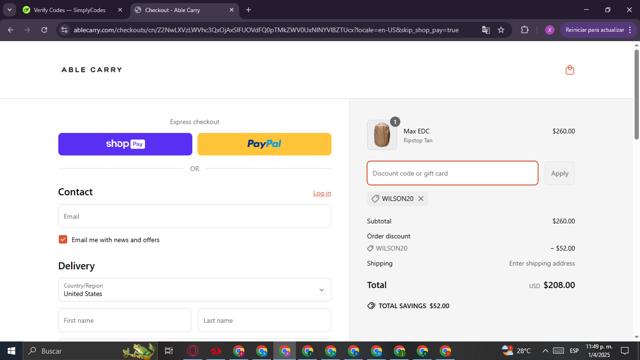Open a new browser tab

click(x=248, y=10)
